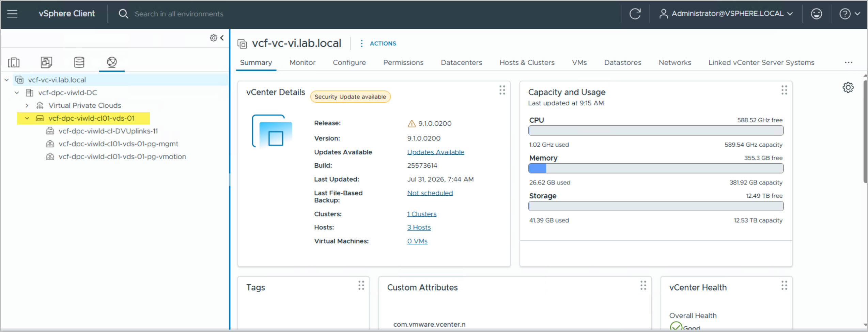Switch to the Configure tab
Image resolution: width=868 pixels, height=332 pixels.
pyautogui.click(x=349, y=62)
